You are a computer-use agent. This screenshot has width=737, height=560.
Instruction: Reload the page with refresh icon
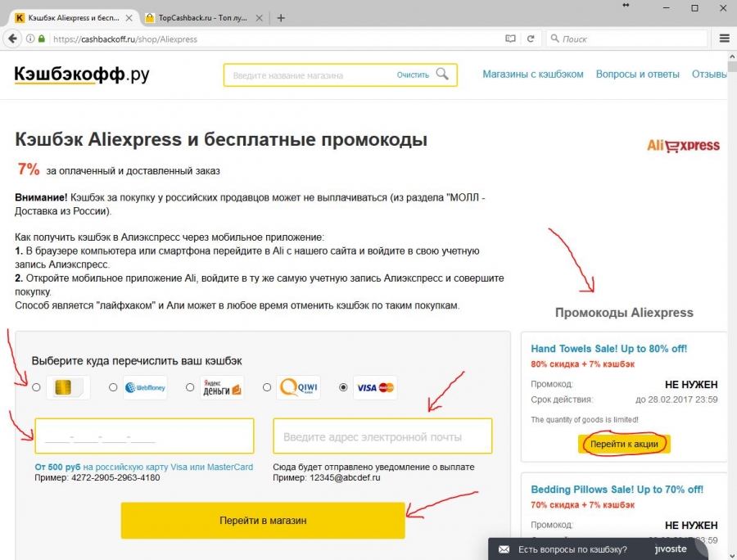[531, 38]
